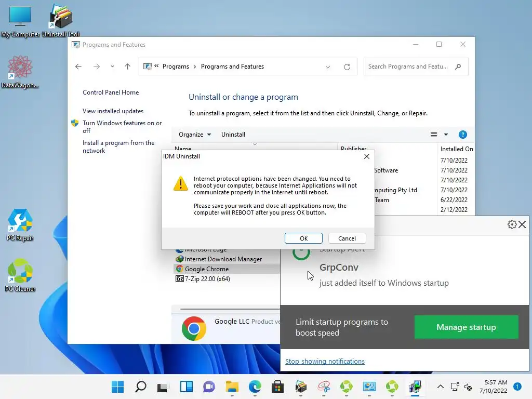Click Programs and Features breadcrumb

[232, 66]
